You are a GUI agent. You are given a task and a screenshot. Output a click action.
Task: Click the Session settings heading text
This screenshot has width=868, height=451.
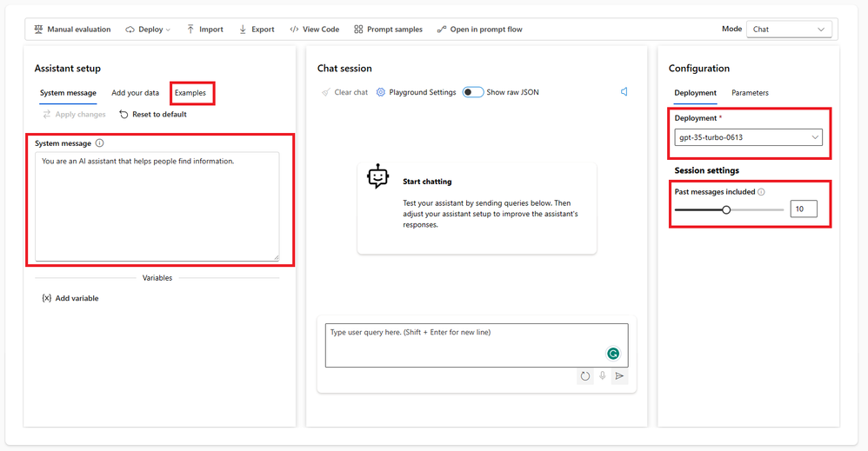707,170
